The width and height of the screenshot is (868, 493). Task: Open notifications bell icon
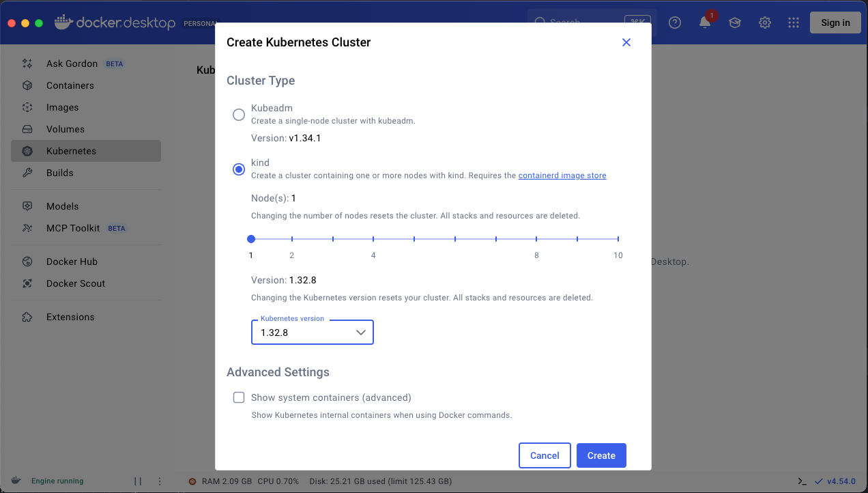click(x=705, y=23)
